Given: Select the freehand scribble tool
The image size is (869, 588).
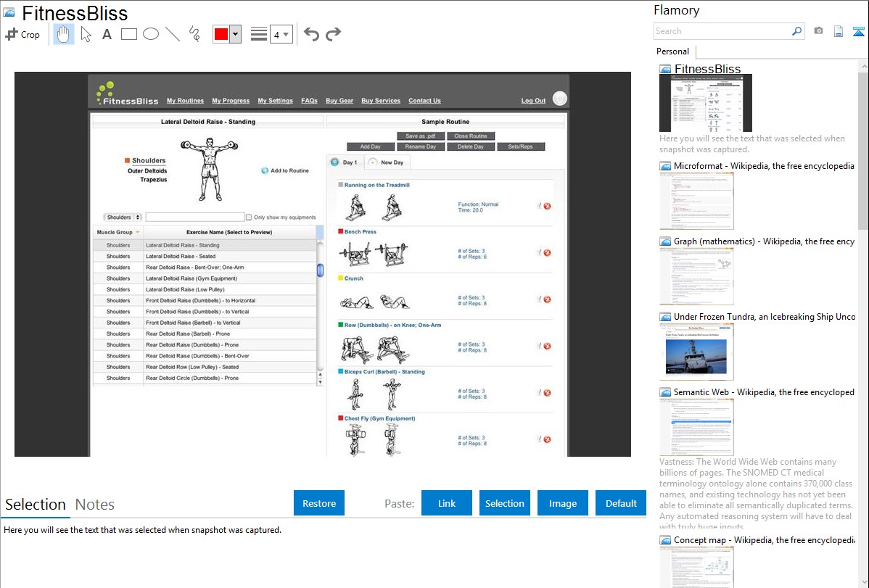Looking at the screenshot, I should pyautogui.click(x=194, y=34).
